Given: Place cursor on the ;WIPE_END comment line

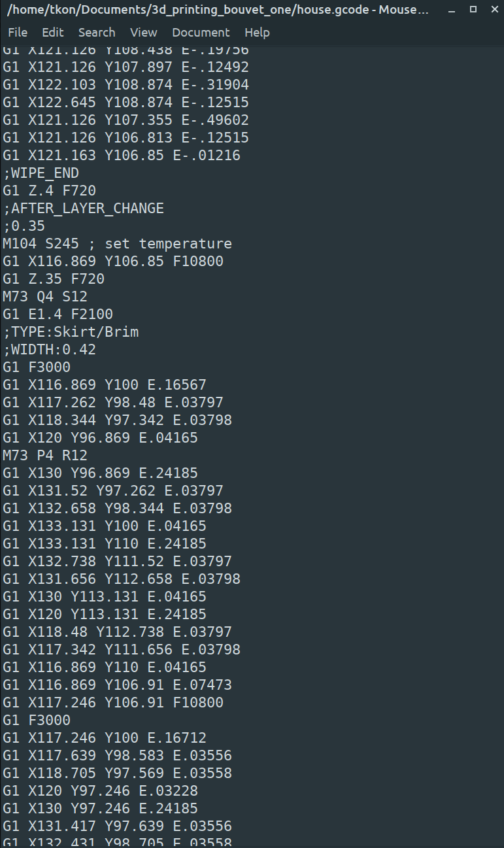Looking at the screenshot, I should tap(41, 173).
